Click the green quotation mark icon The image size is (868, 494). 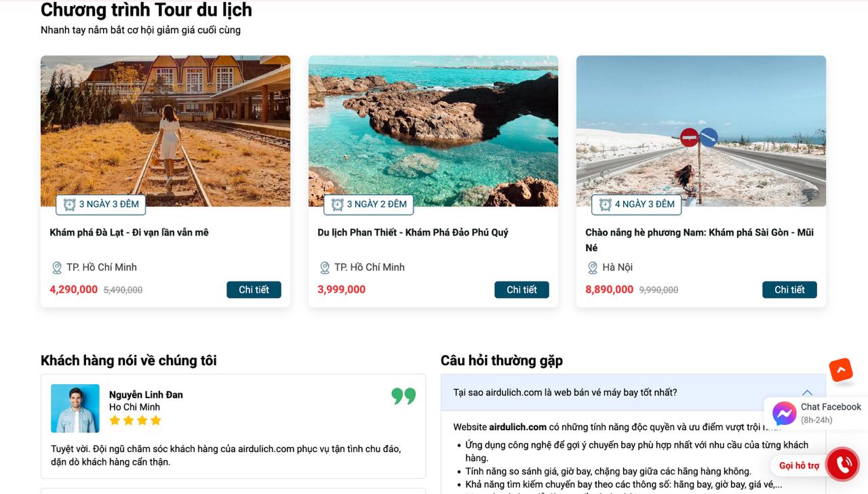pos(403,396)
